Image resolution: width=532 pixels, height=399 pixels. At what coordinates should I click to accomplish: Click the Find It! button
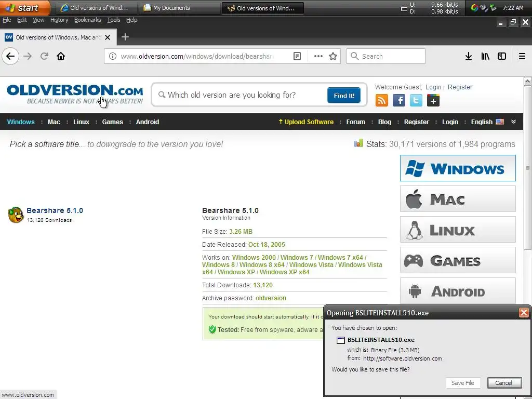tap(344, 95)
